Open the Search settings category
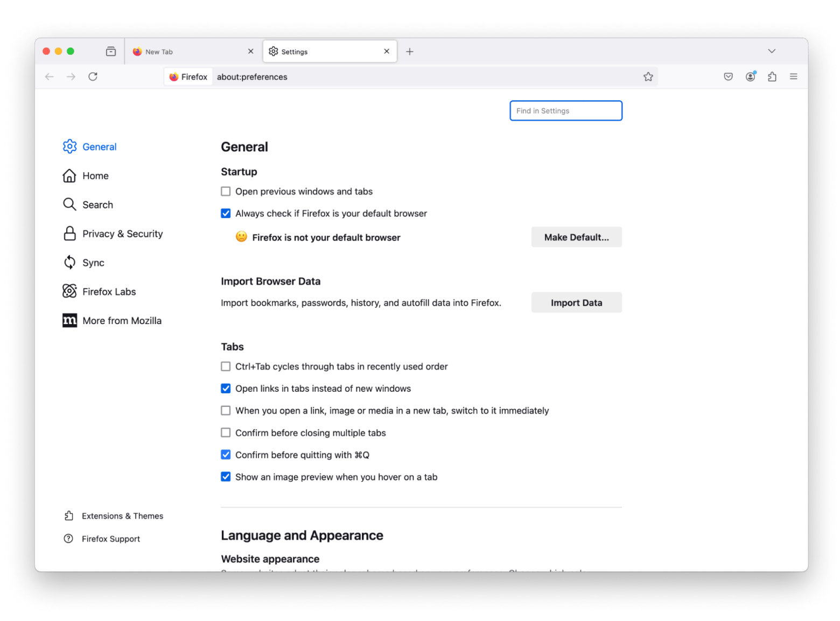 98,205
